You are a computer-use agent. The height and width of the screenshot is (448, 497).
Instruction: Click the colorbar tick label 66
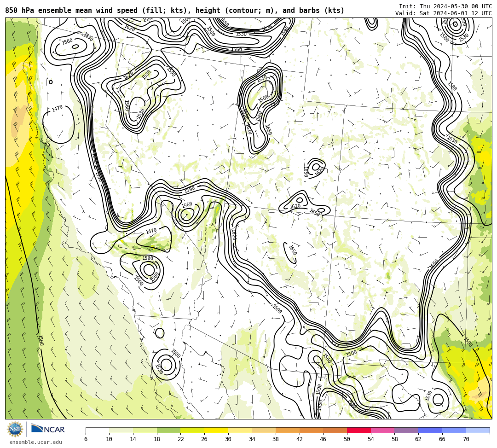442,439
